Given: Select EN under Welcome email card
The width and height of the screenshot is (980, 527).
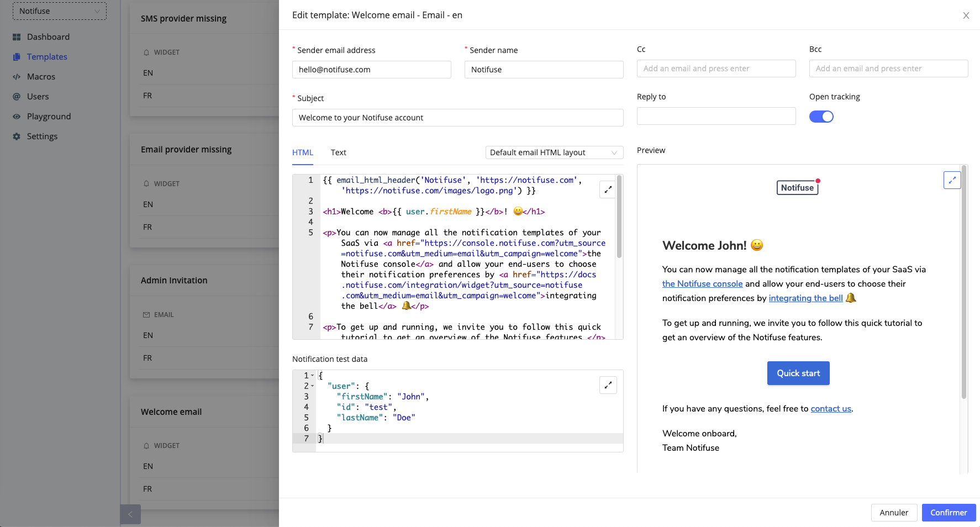Looking at the screenshot, I should (148, 466).
